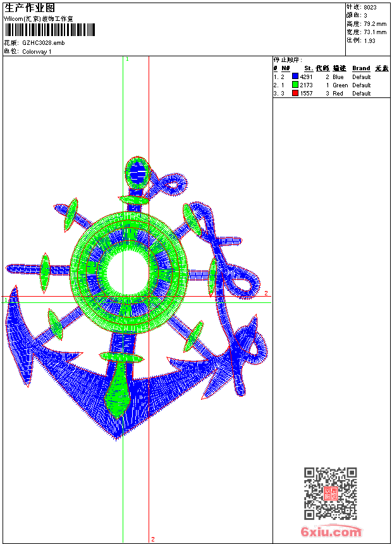Select the stitch count '1557' in the Red row
This screenshot has height=544, width=392.
[x=306, y=94]
